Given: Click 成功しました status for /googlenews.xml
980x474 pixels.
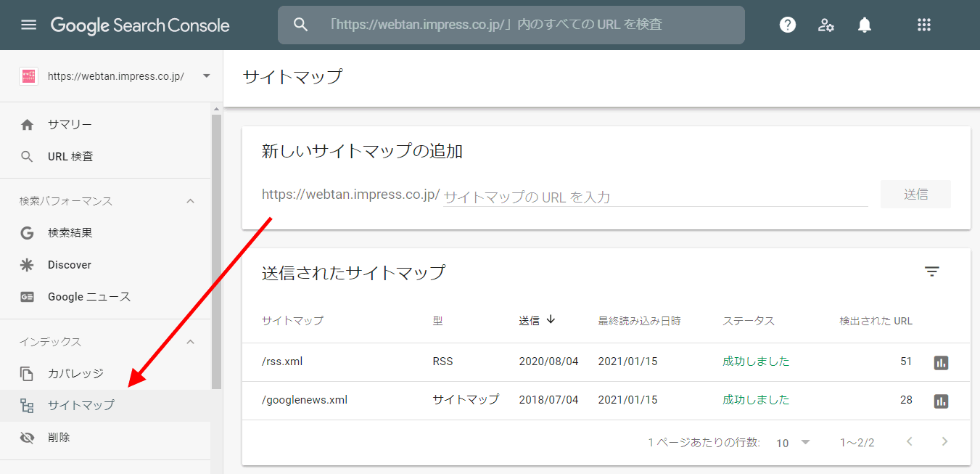Looking at the screenshot, I should point(756,400).
